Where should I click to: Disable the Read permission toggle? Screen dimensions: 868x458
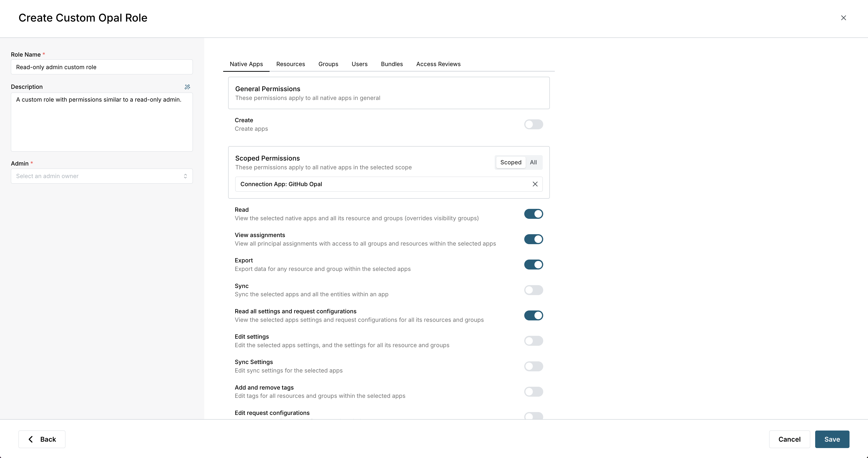tap(533, 214)
